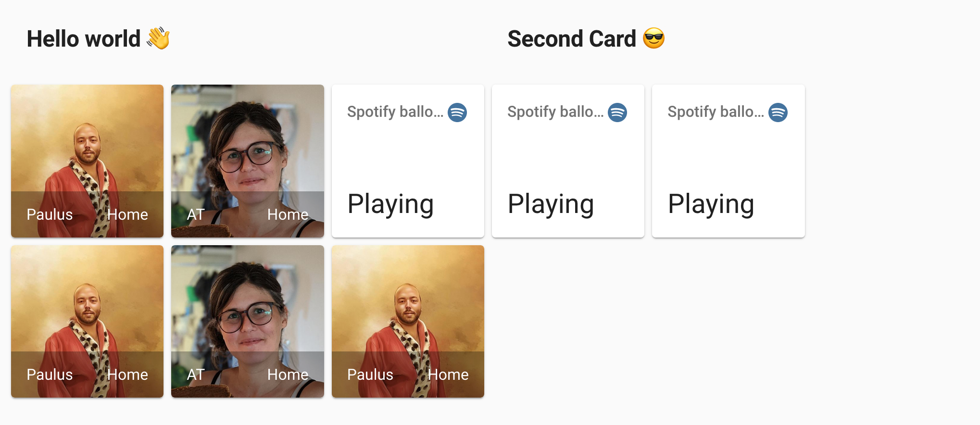Click the last Spotify card's title text
The image size is (980, 425).
point(716,112)
